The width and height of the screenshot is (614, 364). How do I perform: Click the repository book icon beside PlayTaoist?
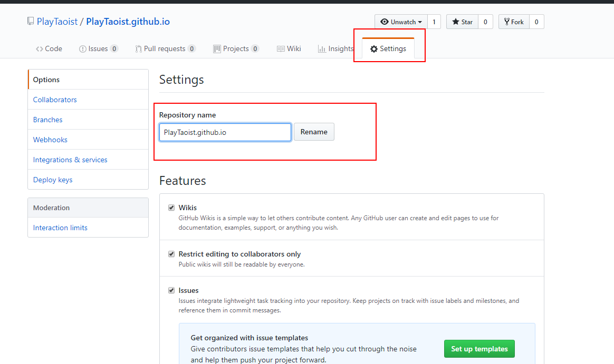tap(31, 21)
